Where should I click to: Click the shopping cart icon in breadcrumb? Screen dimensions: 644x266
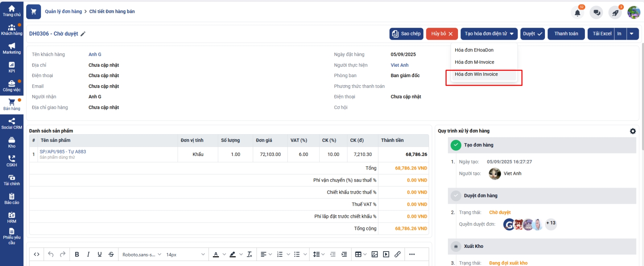[33, 12]
